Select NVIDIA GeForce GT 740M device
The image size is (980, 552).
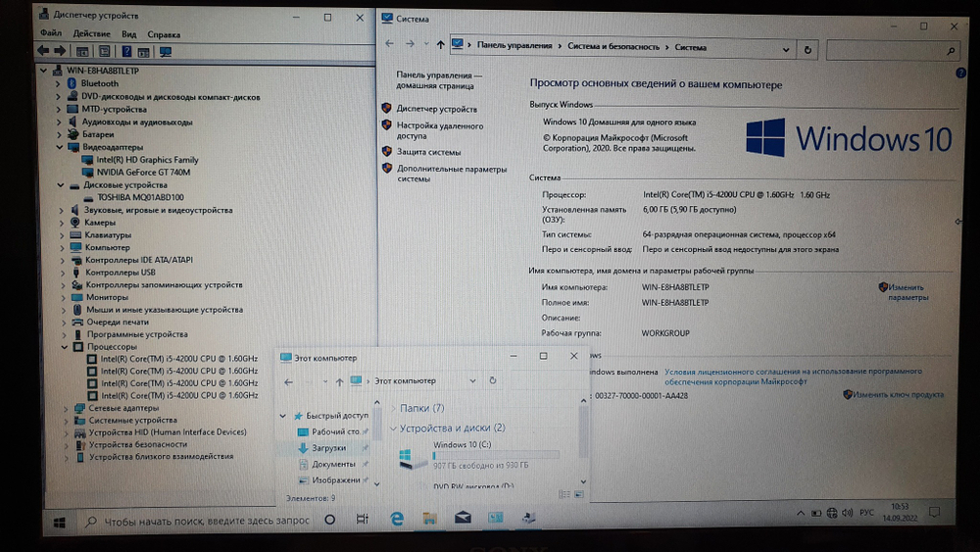[x=143, y=172]
